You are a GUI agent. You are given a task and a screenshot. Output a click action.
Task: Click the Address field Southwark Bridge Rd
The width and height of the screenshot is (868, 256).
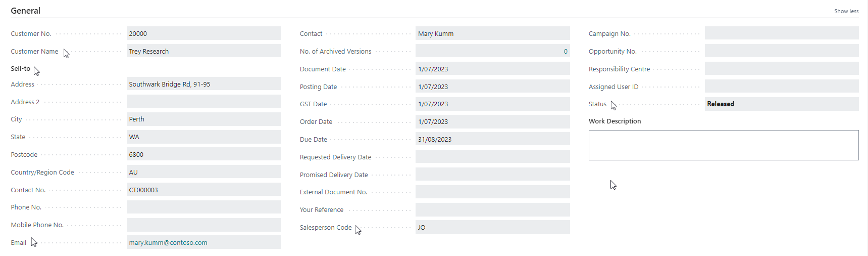pos(203,84)
